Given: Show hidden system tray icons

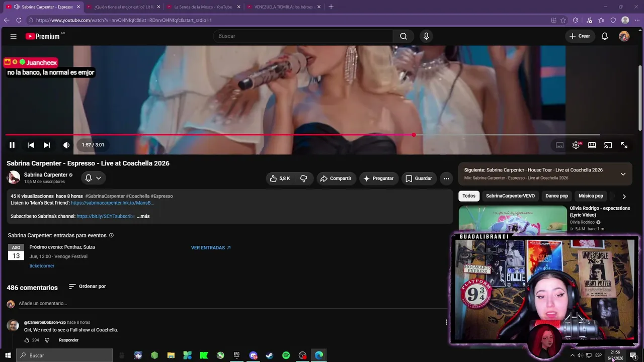Looking at the screenshot, I should pyautogui.click(x=572, y=355).
